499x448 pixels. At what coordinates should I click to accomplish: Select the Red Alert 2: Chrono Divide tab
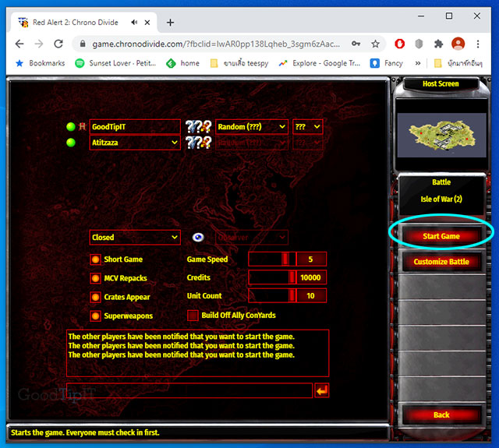[x=75, y=23]
